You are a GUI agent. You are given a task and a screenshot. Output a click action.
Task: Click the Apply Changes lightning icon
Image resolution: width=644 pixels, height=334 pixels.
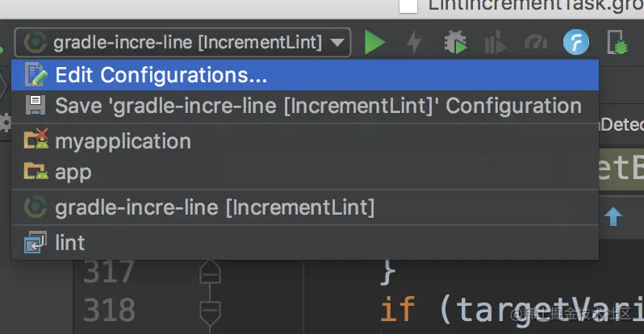coord(414,42)
